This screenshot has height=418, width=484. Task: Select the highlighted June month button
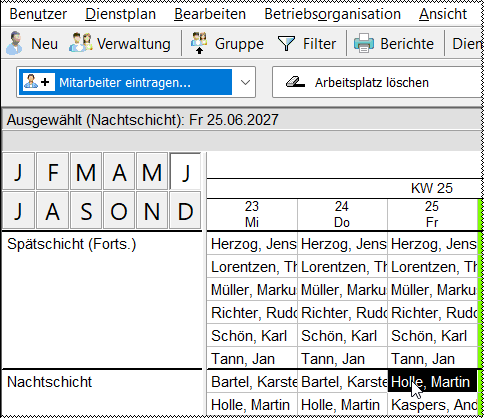[x=185, y=172]
